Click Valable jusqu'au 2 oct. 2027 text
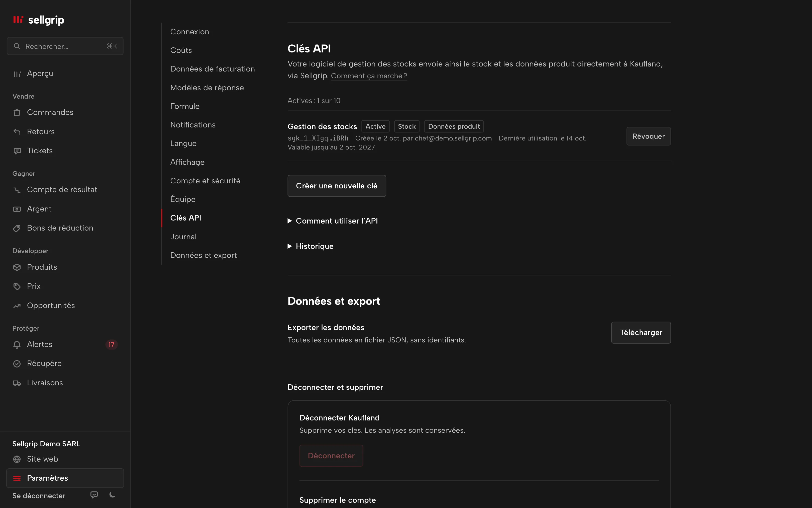The width and height of the screenshot is (812, 508). (x=331, y=147)
